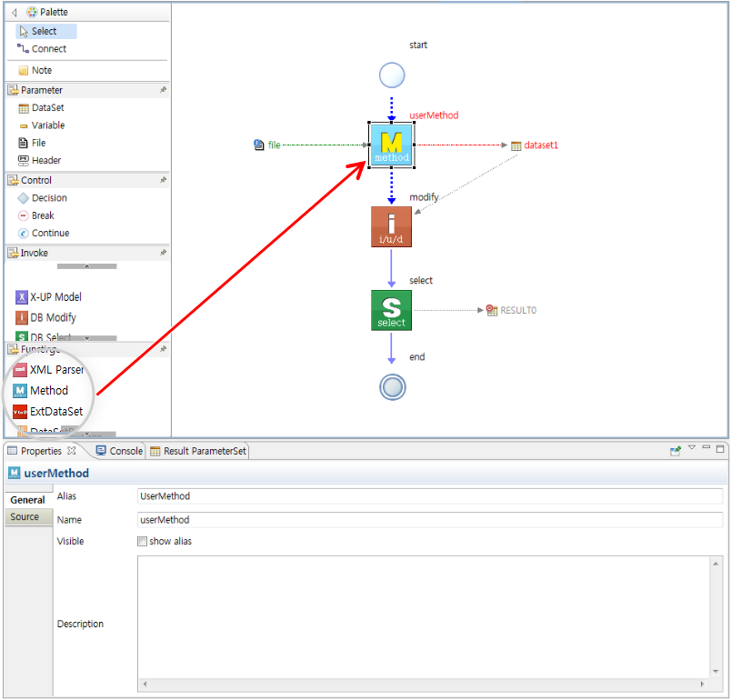This screenshot has height=700, width=731.
Task: Select the Break control item
Action: pyautogui.click(x=42, y=215)
